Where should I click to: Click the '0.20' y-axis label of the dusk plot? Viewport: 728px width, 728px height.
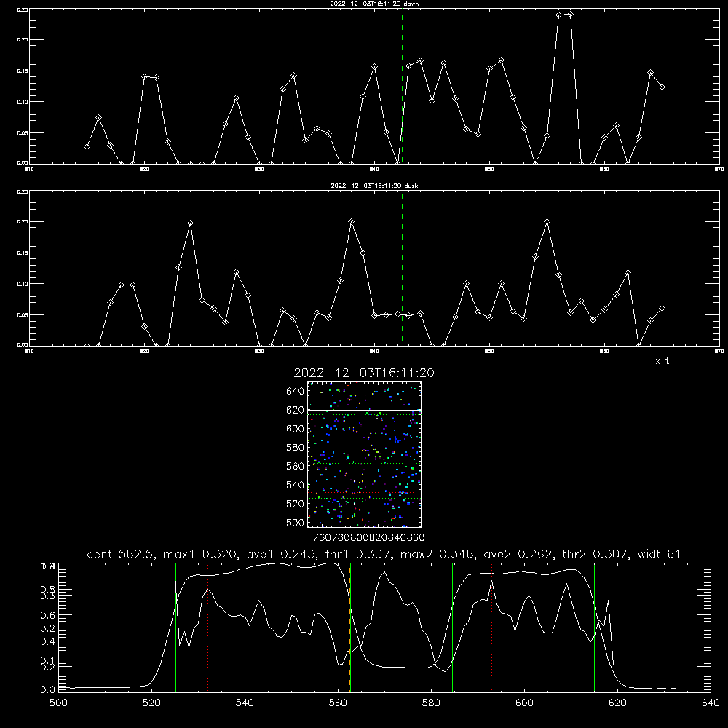point(23,222)
